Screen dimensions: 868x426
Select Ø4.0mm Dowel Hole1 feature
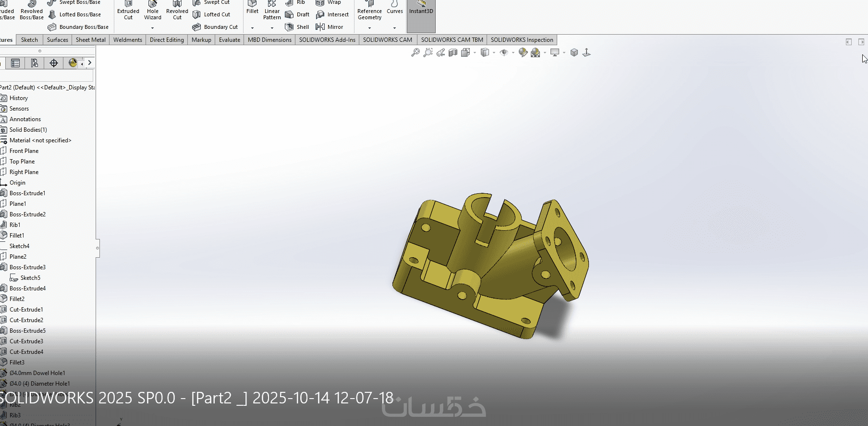(x=37, y=373)
